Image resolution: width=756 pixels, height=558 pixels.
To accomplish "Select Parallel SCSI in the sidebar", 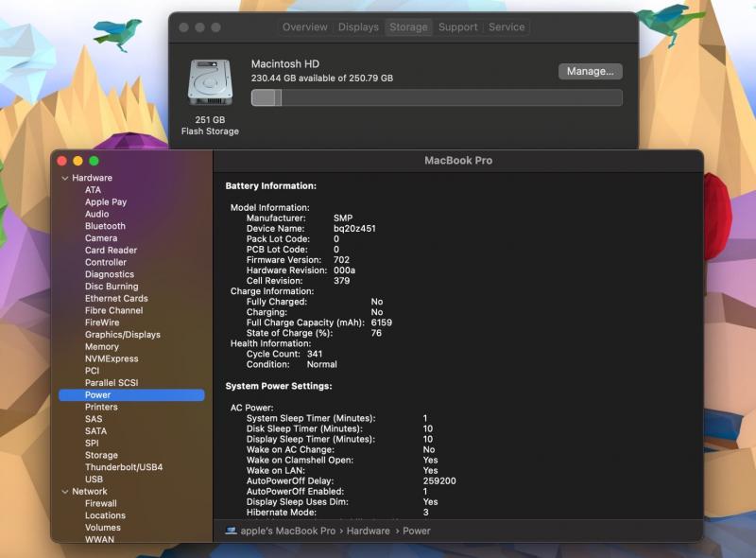I will (x=112, y=383).
